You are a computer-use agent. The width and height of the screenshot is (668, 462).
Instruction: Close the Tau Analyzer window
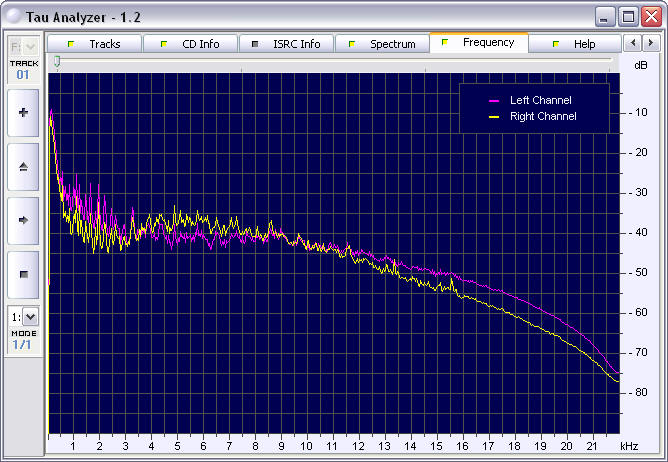pyautogui.click(x=650, y=16)
